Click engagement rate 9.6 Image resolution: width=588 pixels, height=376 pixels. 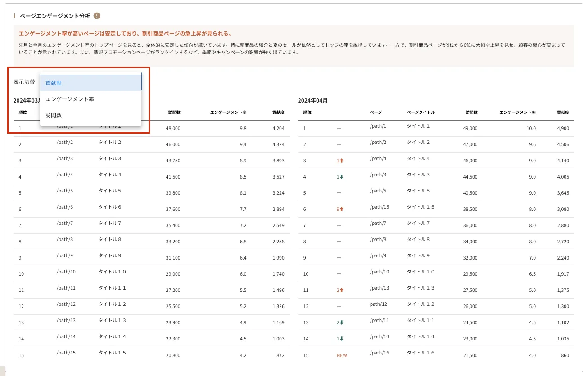point(532,144)
